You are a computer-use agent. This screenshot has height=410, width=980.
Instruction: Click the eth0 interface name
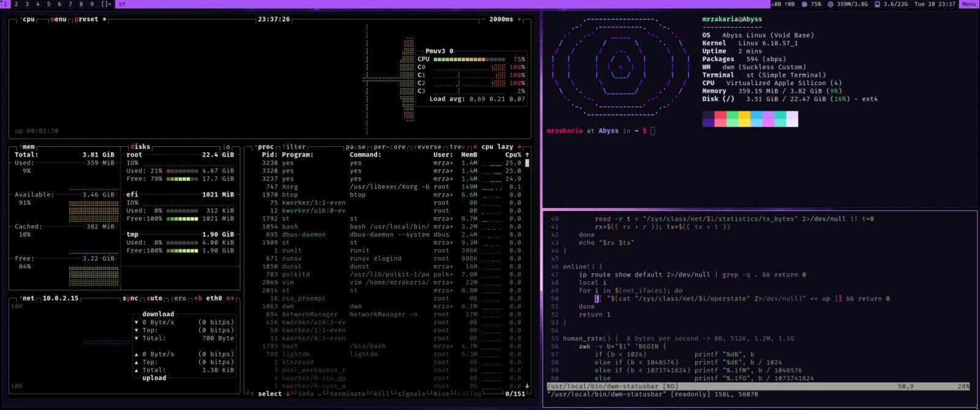tap(214, 298)
